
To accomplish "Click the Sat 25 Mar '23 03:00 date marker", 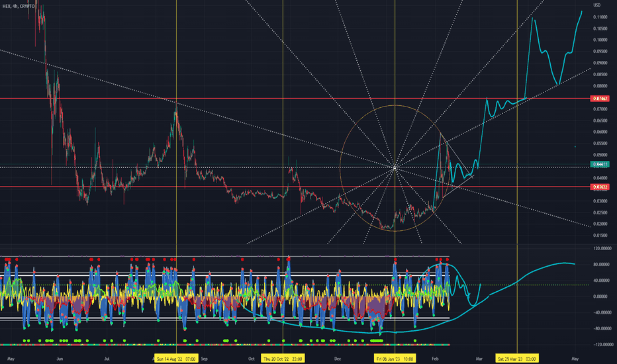I will 516,359.
